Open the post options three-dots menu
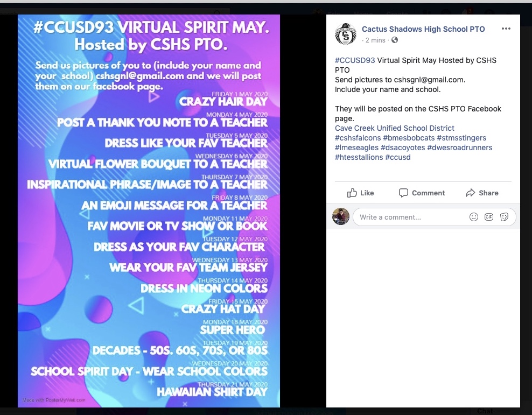The height and width of the screenshot is (415, 532). tap(506, 29)
